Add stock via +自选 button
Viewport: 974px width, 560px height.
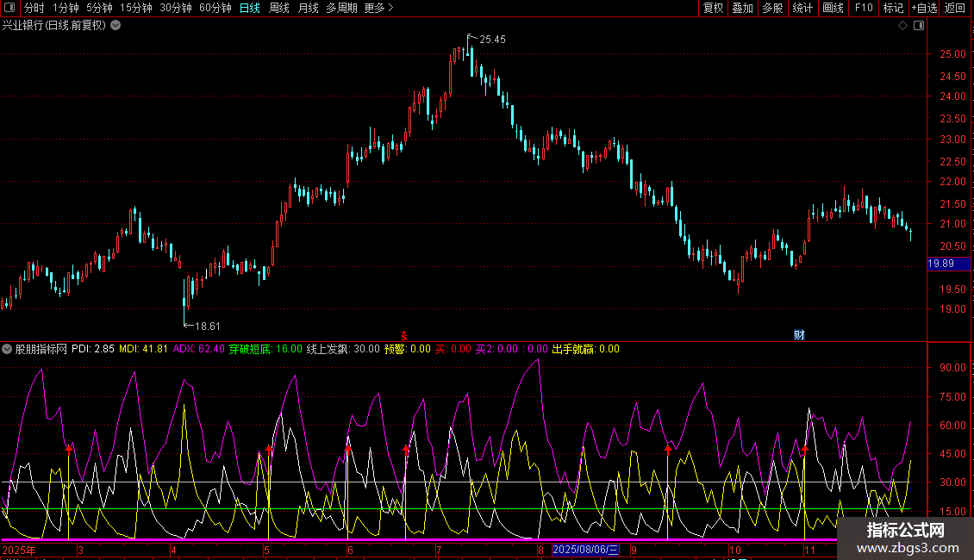point(924,8)
